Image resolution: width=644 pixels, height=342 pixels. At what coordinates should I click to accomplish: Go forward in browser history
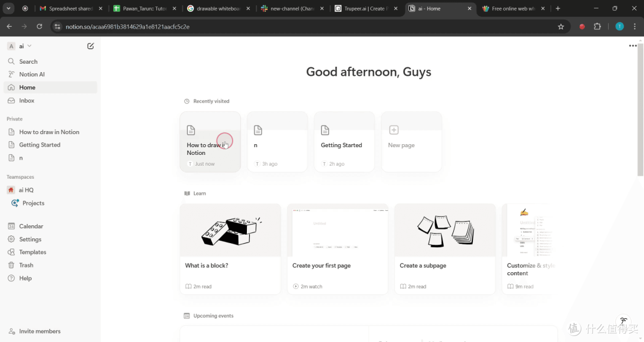point(24,27)
